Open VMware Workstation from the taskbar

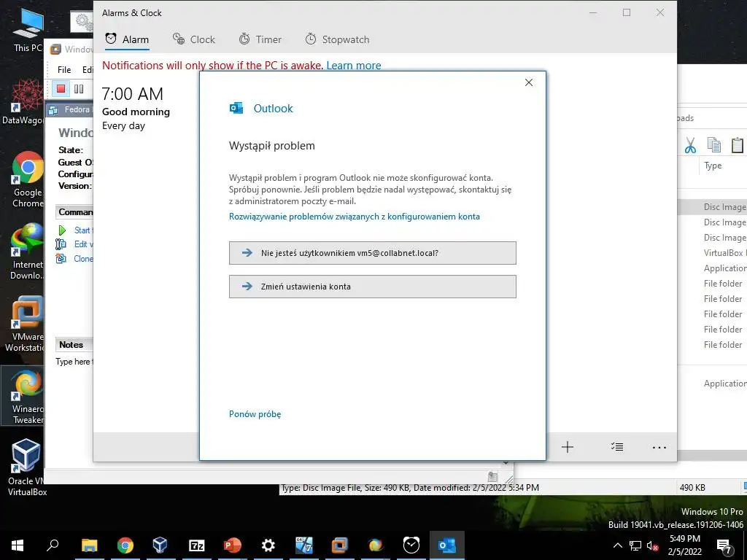point(340,545)
